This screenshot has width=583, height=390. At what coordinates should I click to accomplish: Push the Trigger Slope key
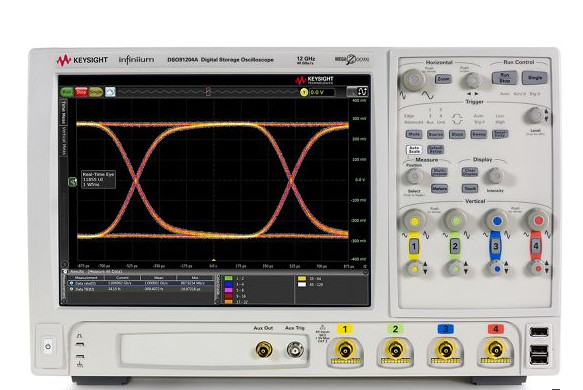pos(457,134)
